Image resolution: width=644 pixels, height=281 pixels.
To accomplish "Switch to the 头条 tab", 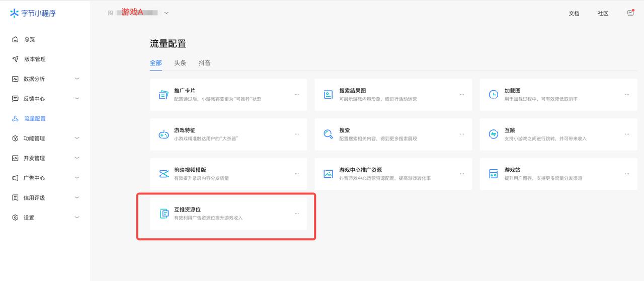I will point(180,63).
